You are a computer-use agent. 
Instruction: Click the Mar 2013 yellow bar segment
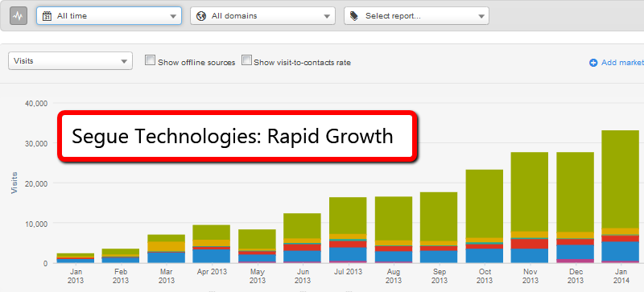click(x=167, y=246)
